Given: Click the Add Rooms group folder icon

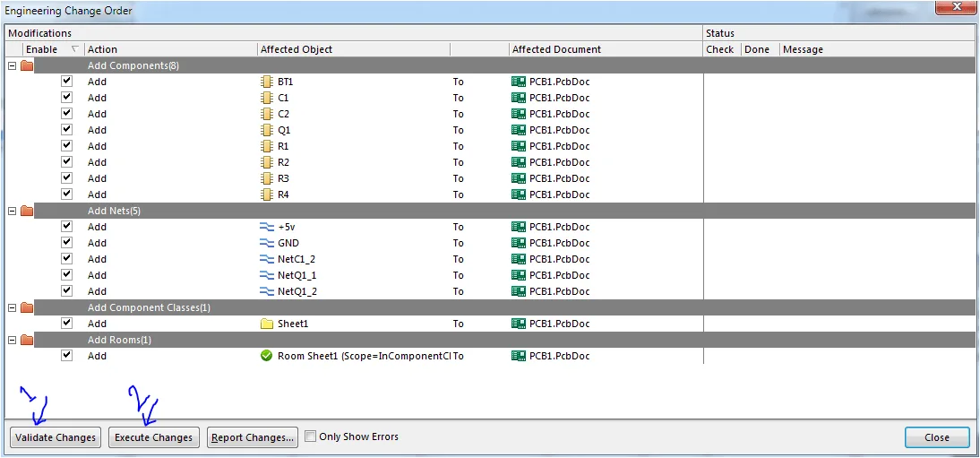Looking at the screenshot, I should (27, 340).
